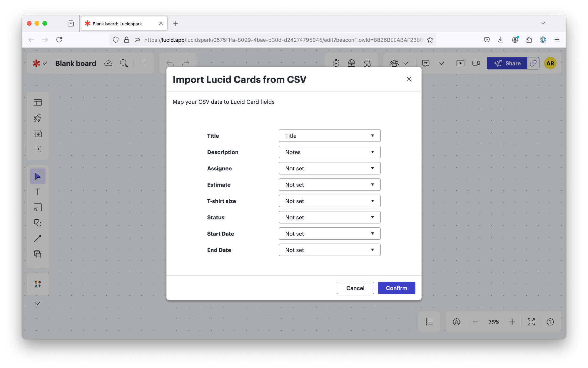Open the rocket quick-start icon
The image size is (588, 368).
tap(38, 118)
